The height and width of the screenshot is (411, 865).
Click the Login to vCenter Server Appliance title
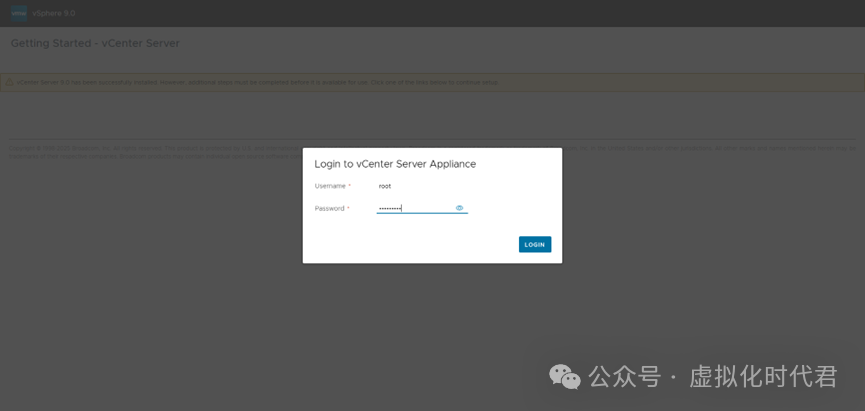(x=395, y=164)
